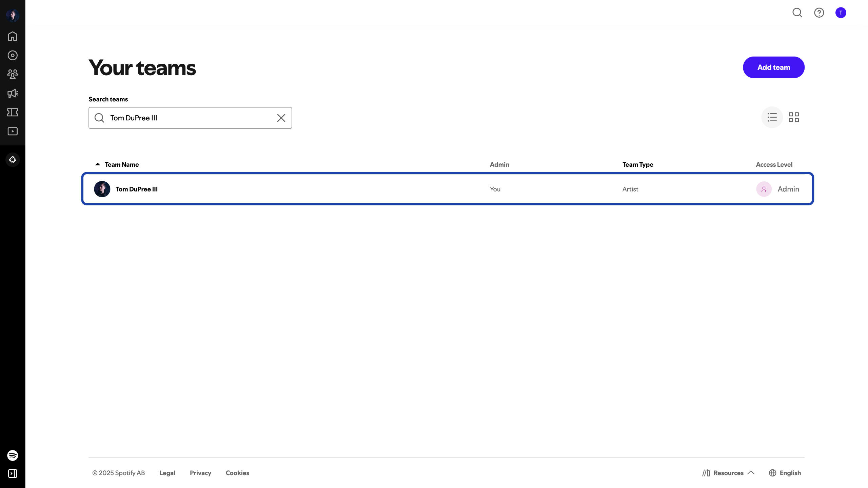Viewport: 868px width, 488px height.
Task: Open the English language selector
Action: 785,473
